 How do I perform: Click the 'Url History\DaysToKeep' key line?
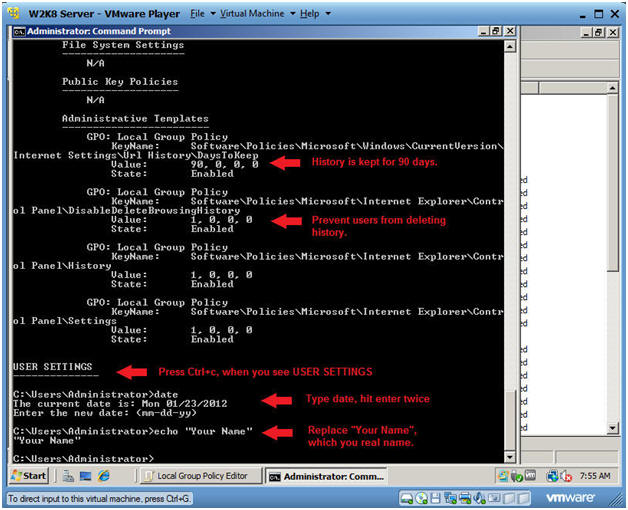136,155
